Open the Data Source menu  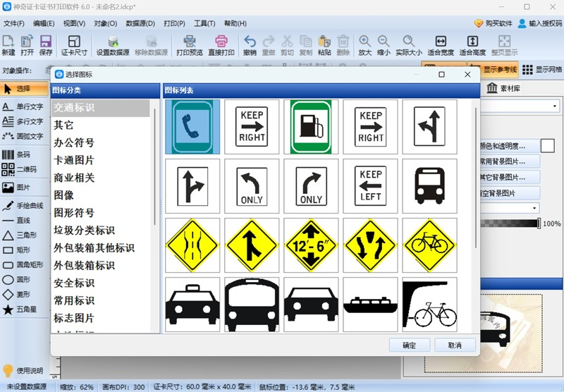click(140, 23)
